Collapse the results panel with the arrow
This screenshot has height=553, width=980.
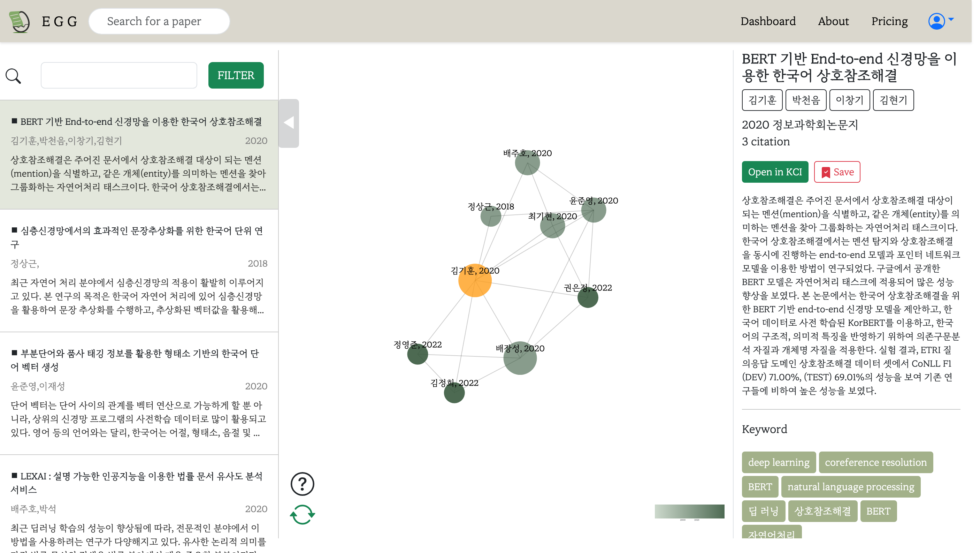tap(289, 123)
